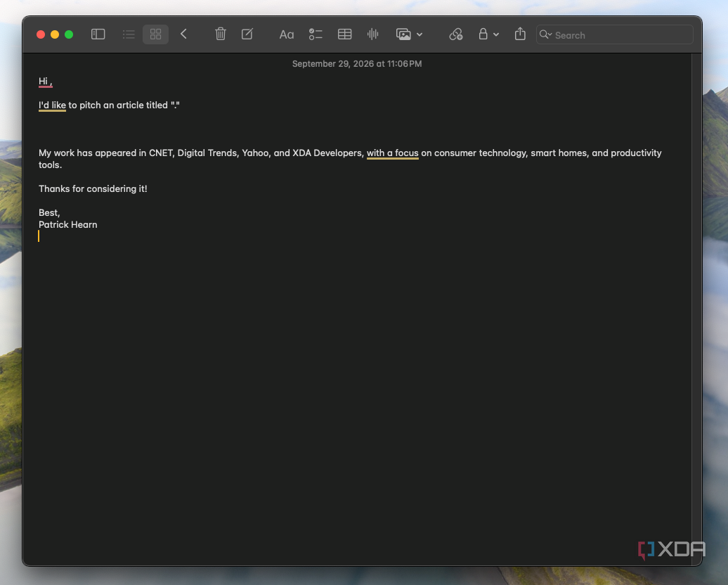
Task: Toggle the folders sidebar
Action: pos(98,34)
